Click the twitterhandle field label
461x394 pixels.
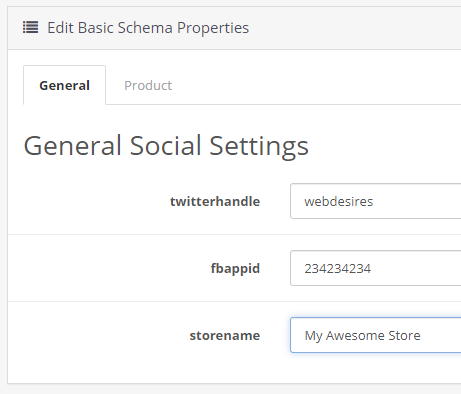(215, 201)
